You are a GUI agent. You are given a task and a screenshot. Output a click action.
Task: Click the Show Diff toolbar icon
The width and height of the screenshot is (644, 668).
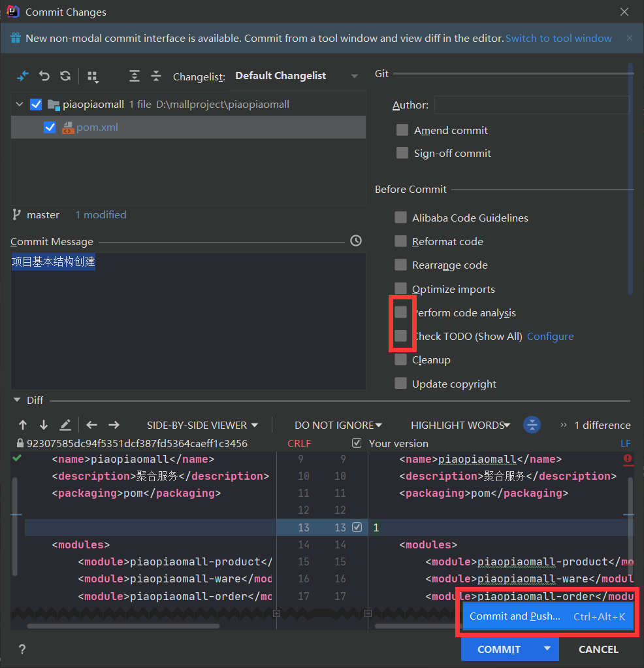tap(22, 76)
